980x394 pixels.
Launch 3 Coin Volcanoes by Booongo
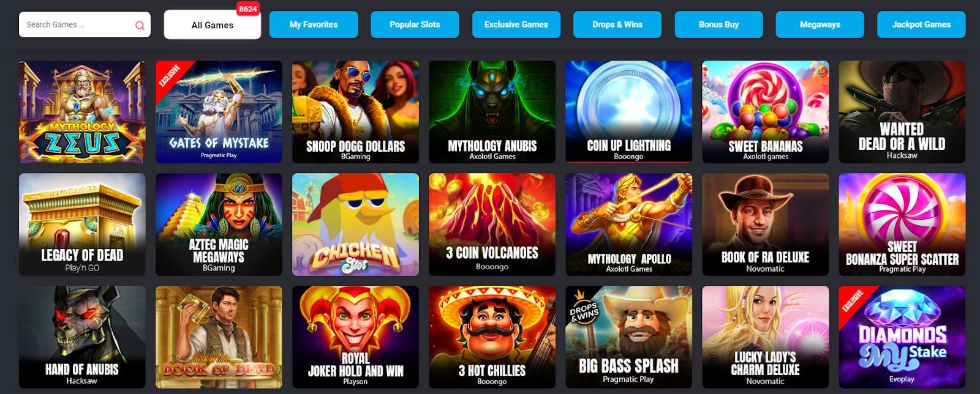tap(492, 225)
